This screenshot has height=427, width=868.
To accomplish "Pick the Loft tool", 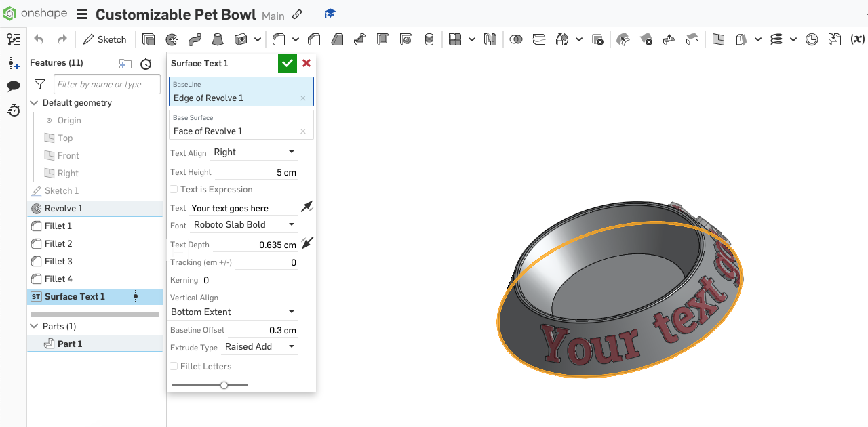I will coord(218,40).
